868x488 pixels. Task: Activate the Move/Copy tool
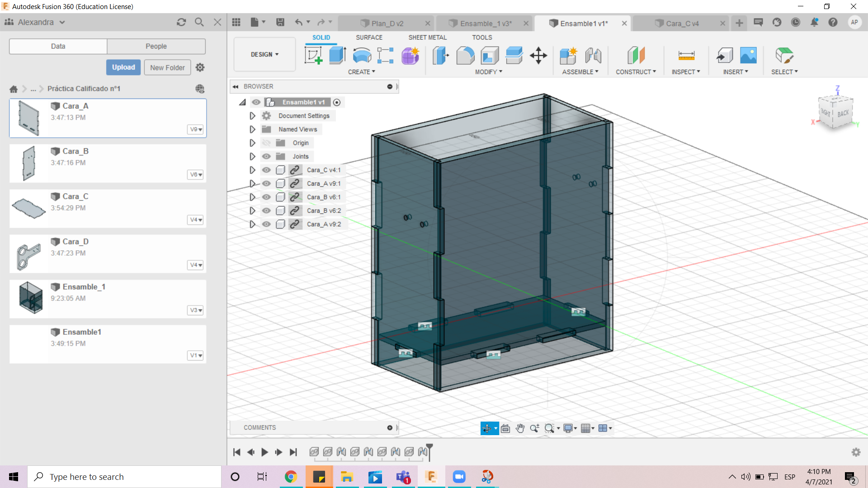point(538,56)
